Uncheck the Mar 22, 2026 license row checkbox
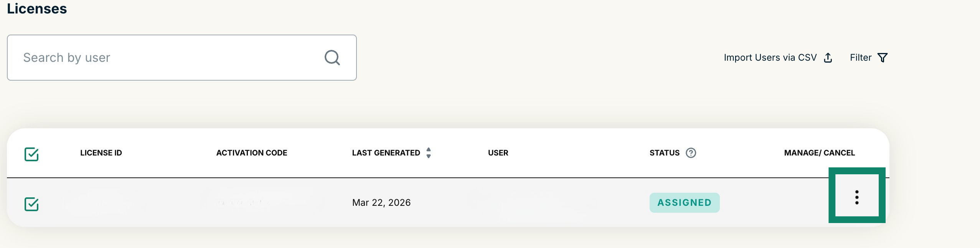The image size is (980, 248). (x=31, y=204)
